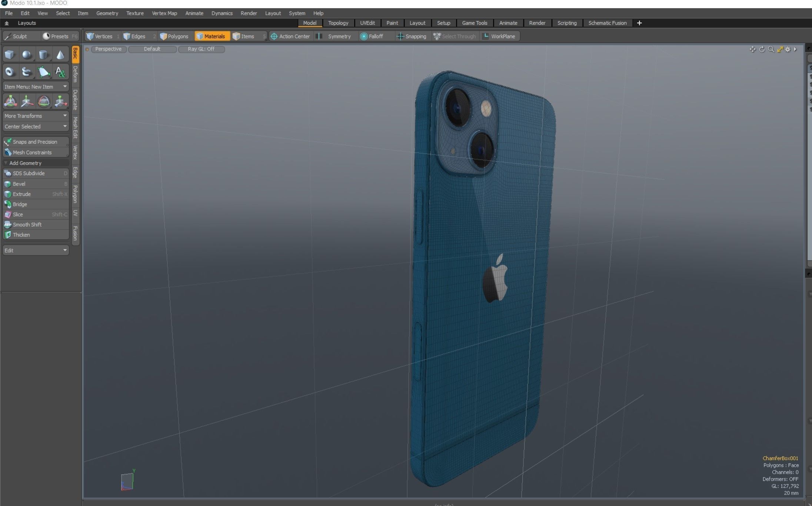This screenshot has height=506, width=812.
Task: Open Mesh Constraints panel
Action: (36, 152)
